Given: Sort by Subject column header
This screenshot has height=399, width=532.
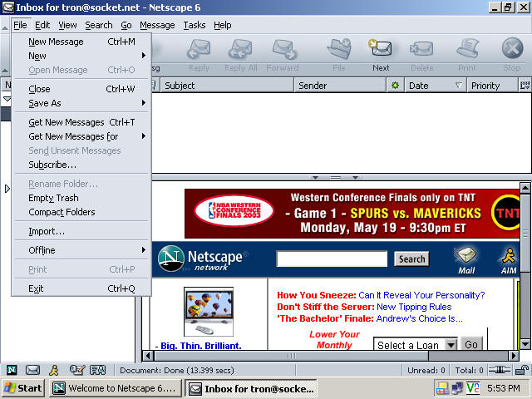Looking at the screenshot, I should coord(227,86).
